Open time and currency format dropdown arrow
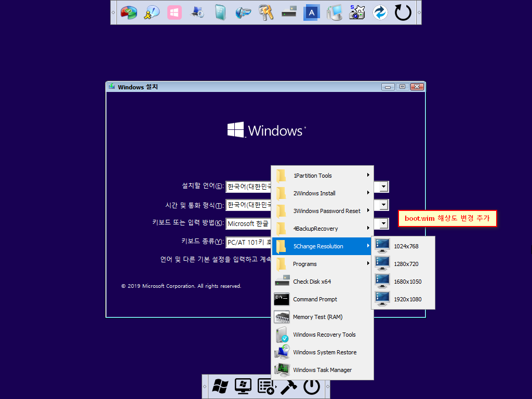The width and height of the screenshot is (532, 399). click(x=384, y=205)
